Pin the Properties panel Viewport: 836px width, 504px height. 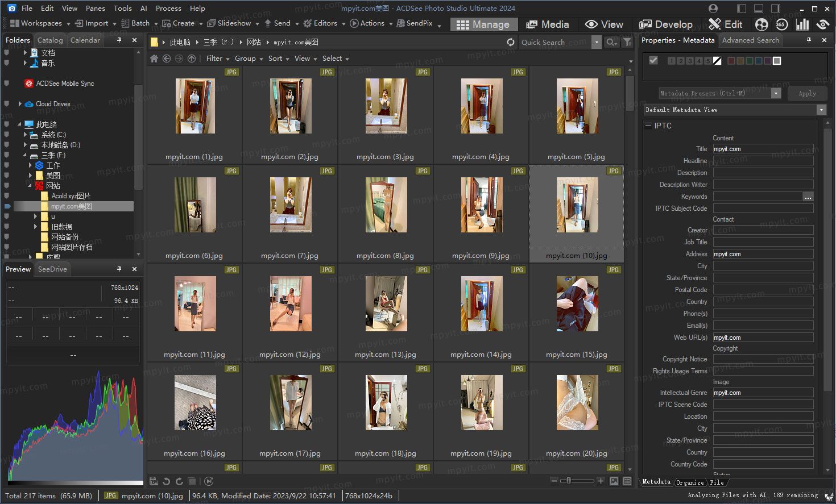[x=809, y=40]
